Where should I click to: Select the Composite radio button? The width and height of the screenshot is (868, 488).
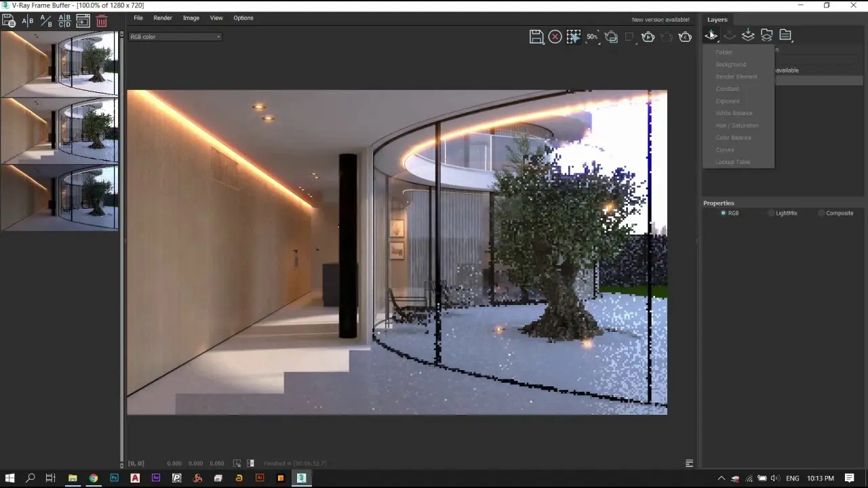[821, 213]
